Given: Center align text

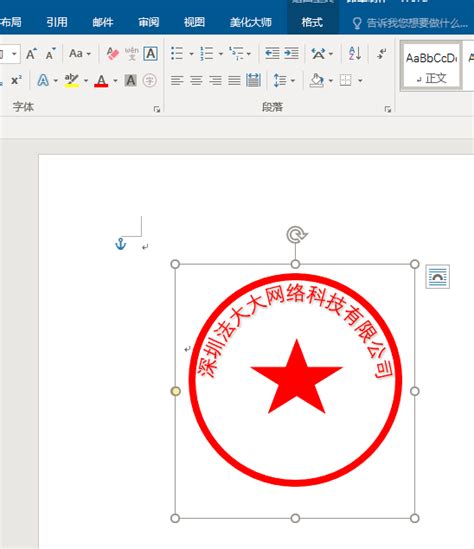Looking at the screenshot, I should click(196, 81).
